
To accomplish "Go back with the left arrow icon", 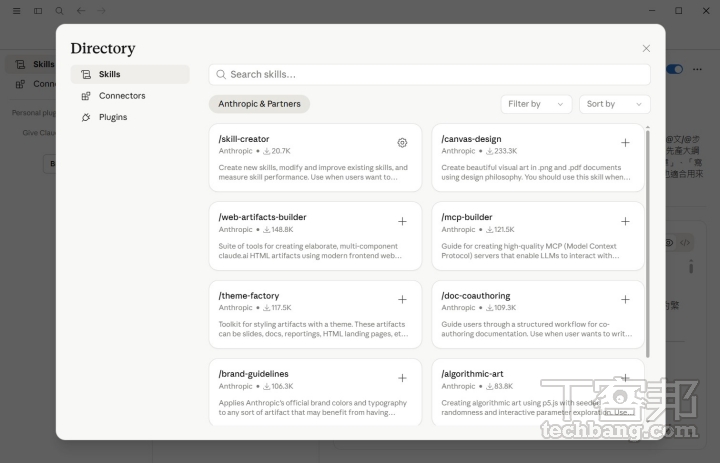I will 81,11.
